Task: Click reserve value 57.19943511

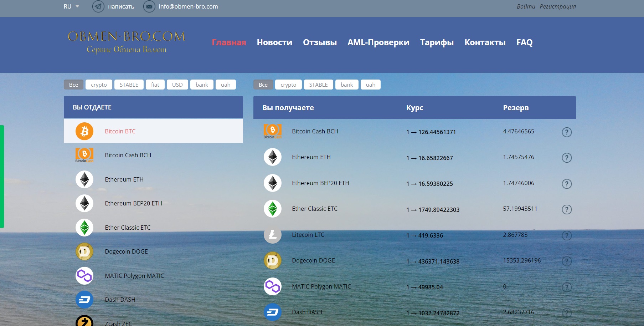Action: 520,209
